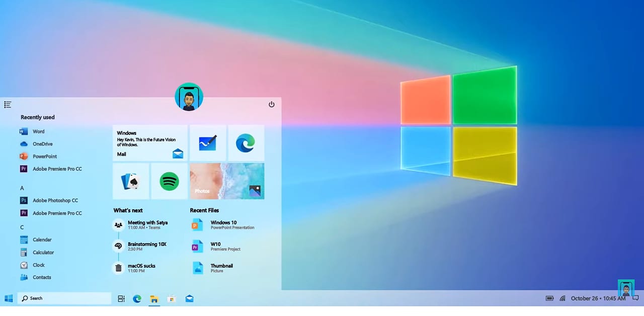The image size is (644, 316).
Task: Jump to the letter A section header
Action: tap(22, 188)
